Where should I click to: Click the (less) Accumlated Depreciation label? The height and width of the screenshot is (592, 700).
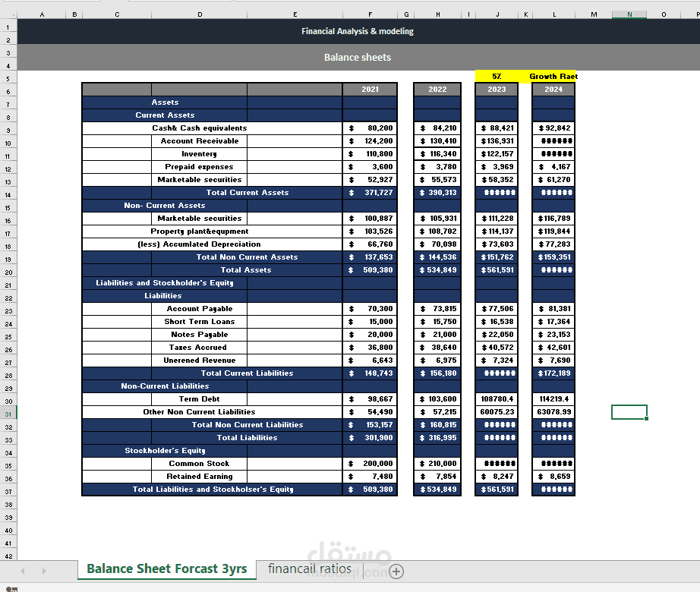tap(199, 244)
